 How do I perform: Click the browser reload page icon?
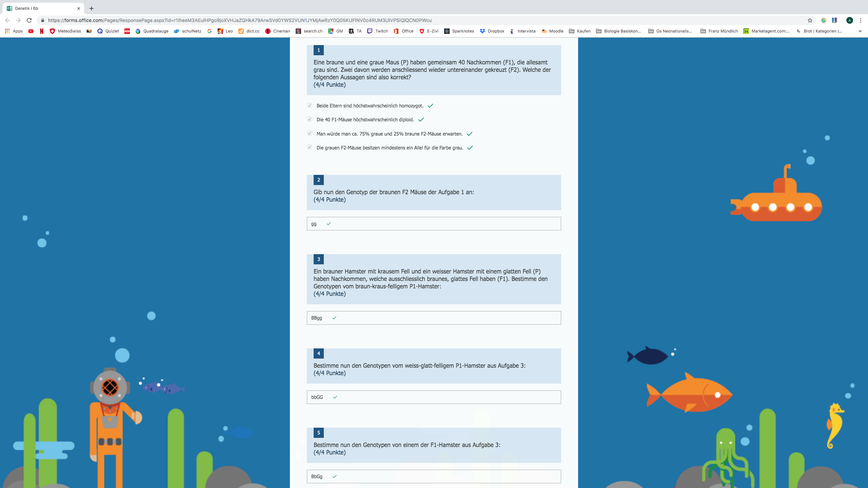click(x=29, y=20)
